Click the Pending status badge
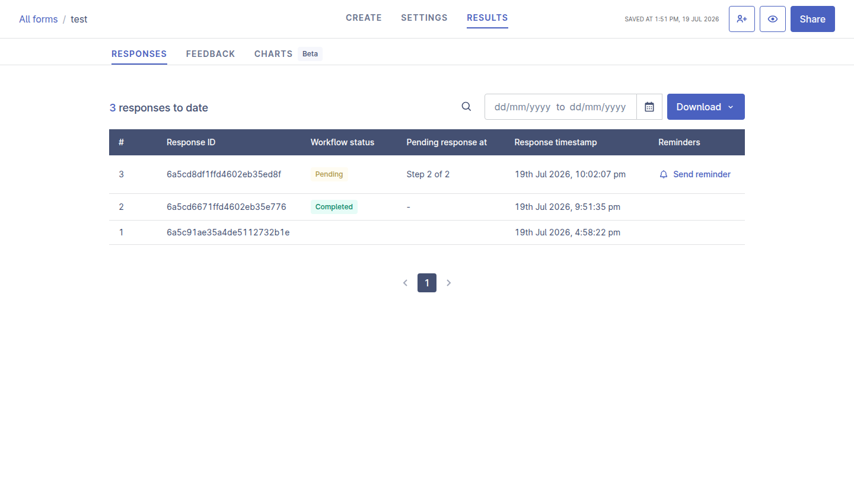Image resolution: width=854 pixels, height=504 pixels. pos(329,174)
